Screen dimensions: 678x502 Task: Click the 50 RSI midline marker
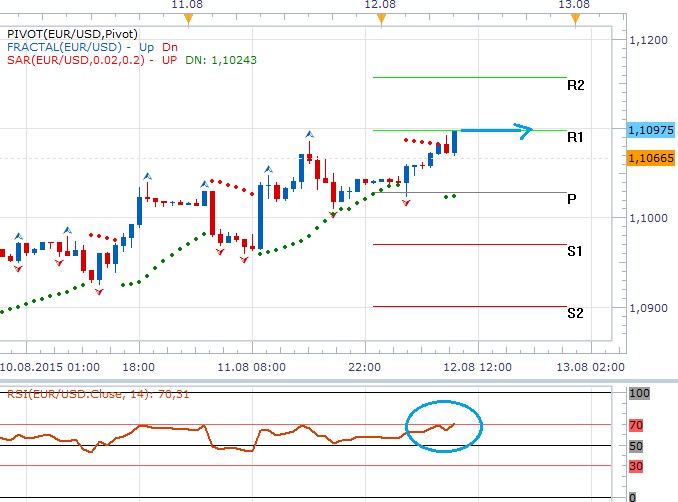click(x=637, y=445)
